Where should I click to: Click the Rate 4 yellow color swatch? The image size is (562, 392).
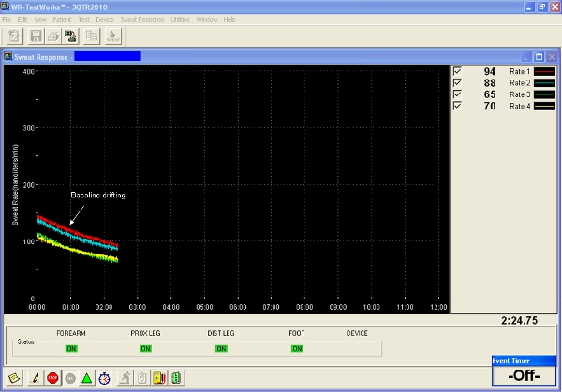[544, 106]
